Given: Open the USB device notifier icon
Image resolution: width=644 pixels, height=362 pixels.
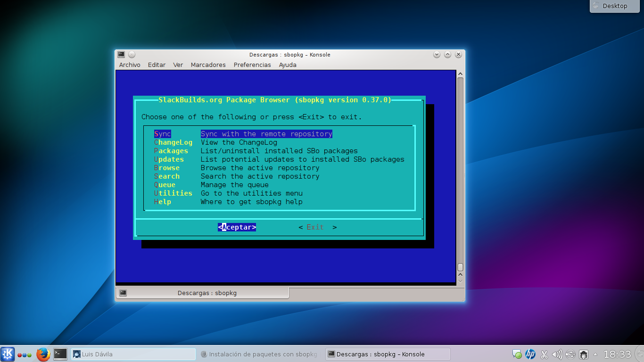Looking at the screenshot, I should click(x=570, y=354).
